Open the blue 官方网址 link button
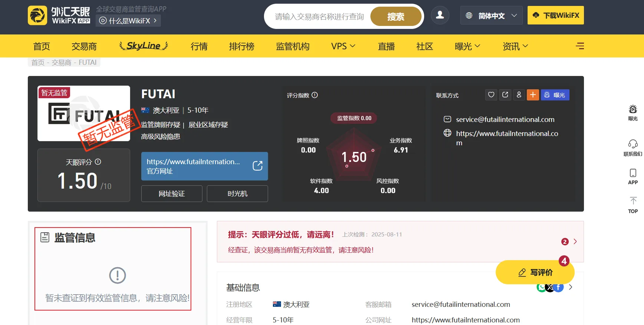This screenshot has width=644, height=325. (x=205, y=166)
